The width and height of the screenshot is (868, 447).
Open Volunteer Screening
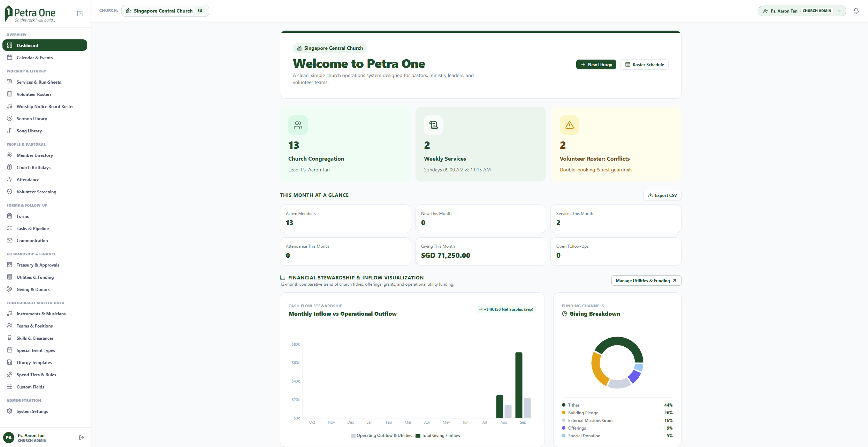coord(45,192)
